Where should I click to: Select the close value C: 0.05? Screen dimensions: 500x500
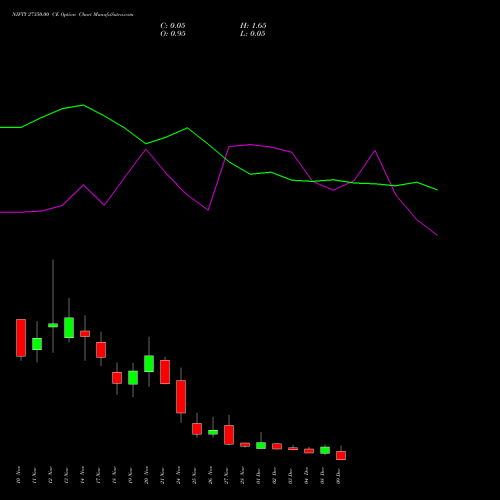pos(173,26)
